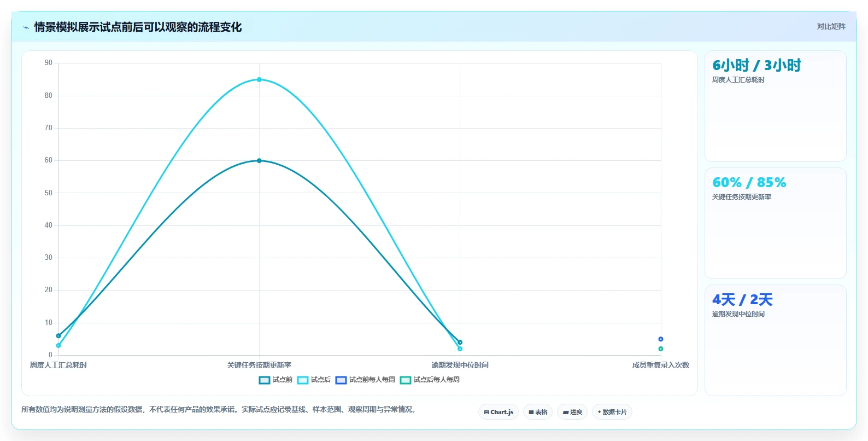Click the panel title 情景模拟展示试点前后可以观察的流程变化
Image resolution: width=868 pixels, height=441 pixels.
(138, 27)
